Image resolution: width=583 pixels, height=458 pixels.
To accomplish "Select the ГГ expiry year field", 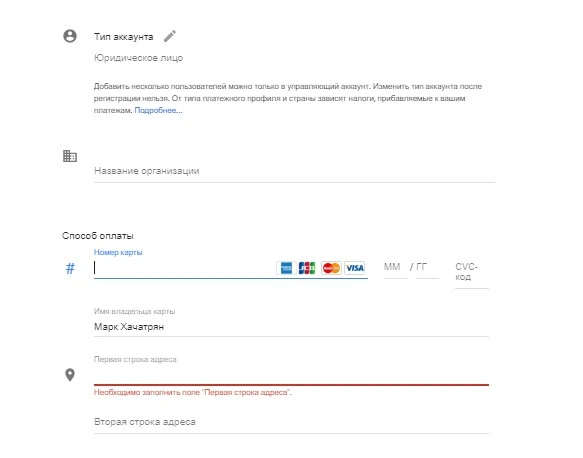I will pyautogui.click(x=427, y=267).
